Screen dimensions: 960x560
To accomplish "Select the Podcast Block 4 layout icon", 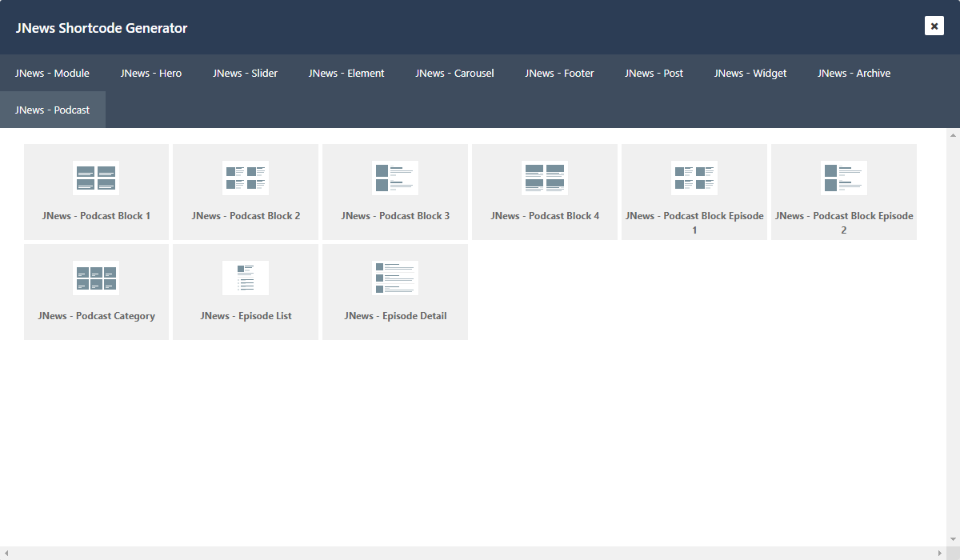I will pyautogui.click(x=545, y=178).
